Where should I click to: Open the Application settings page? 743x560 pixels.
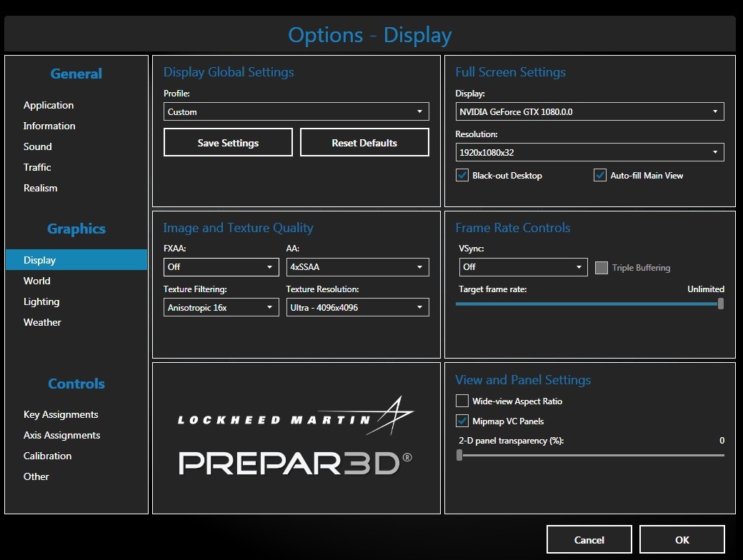click(x=49, y=105)
